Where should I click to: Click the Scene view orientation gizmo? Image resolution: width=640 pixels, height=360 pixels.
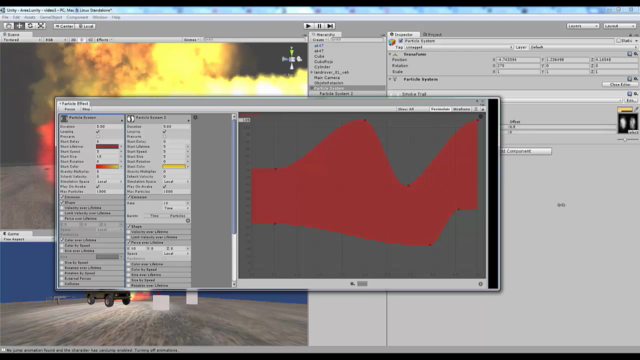pyautogui.click(x=292, y=58)
